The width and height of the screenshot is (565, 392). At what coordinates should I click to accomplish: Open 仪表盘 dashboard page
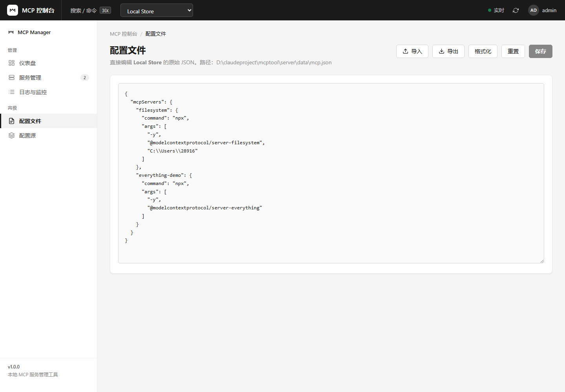coord(49,63)
